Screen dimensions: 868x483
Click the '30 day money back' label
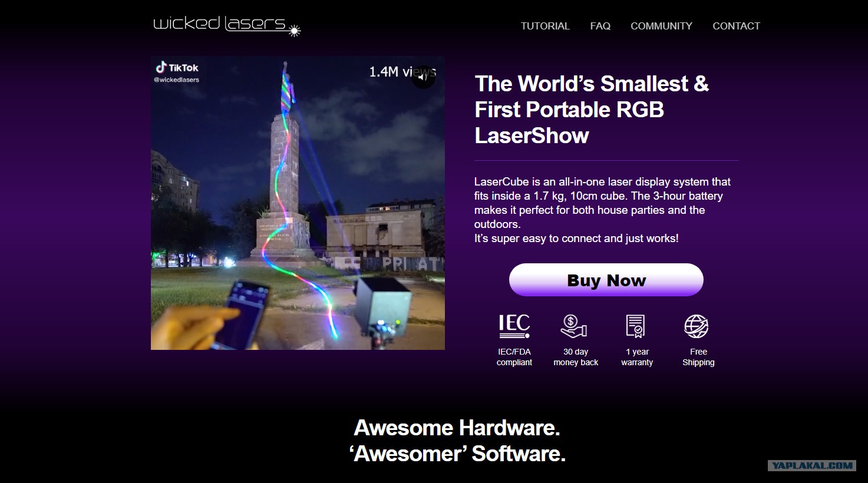pyautogui.click(x=576, y=357)
